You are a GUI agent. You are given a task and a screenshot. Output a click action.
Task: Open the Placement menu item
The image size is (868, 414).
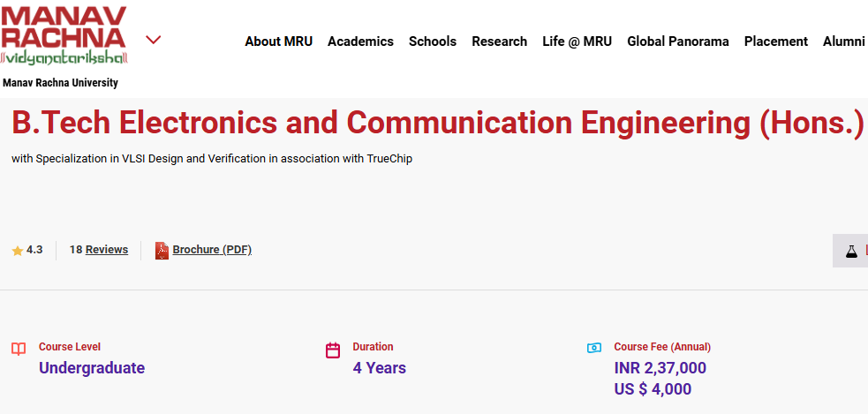tap(775, 41)
